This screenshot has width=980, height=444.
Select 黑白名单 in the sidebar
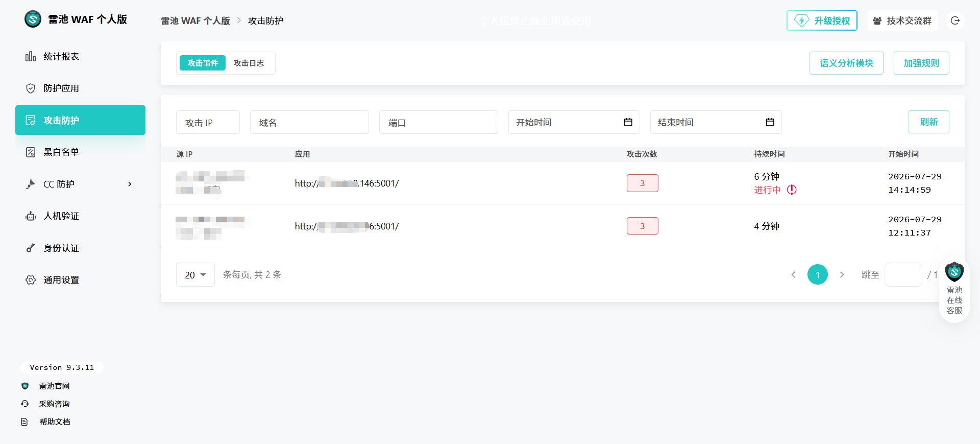80,152
